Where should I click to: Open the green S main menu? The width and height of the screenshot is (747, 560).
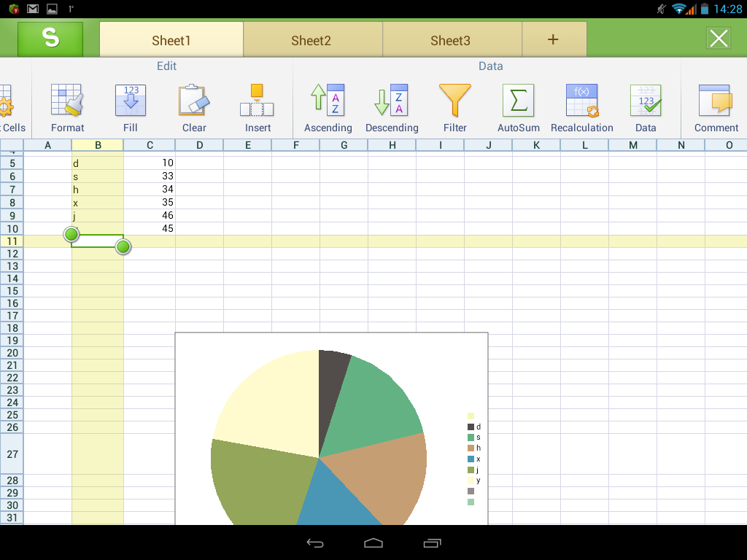pyautogui.click(x=50, y=39)
